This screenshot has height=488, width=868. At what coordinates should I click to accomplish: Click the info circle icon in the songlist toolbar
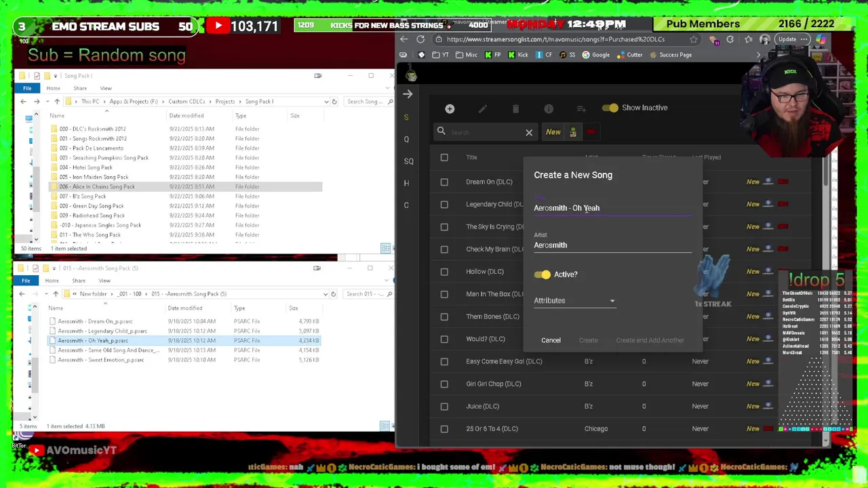(549, 108)
